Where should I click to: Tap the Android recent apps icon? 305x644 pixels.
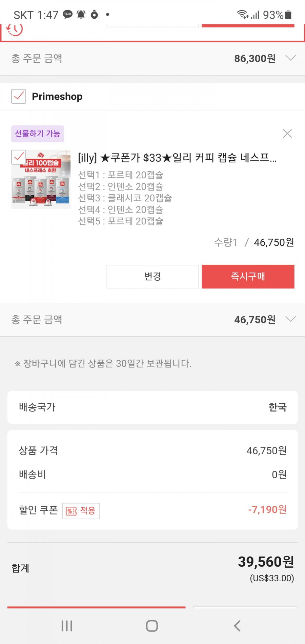click(67, 626)
